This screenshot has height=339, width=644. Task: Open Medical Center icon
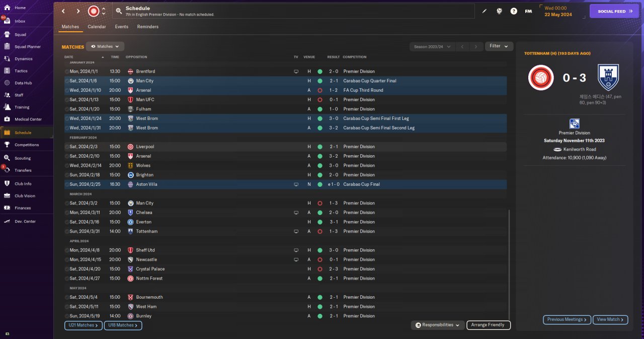point(7,119)
